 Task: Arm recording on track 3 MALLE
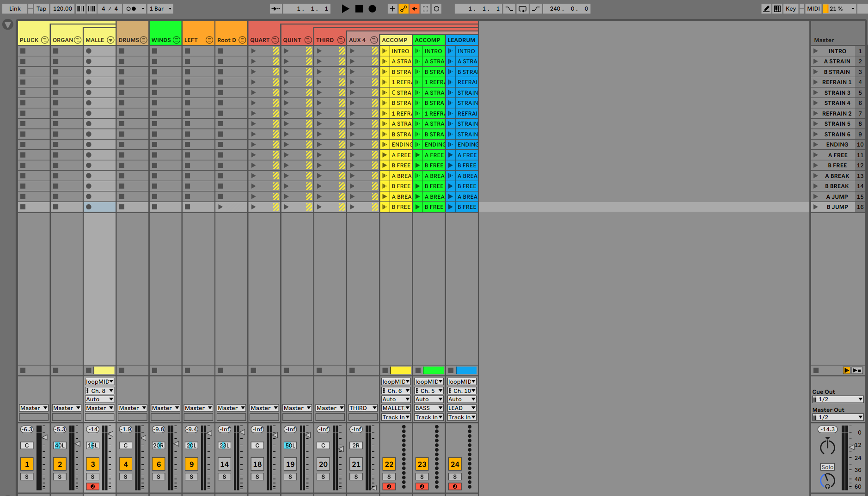click(x=93, y=486)
